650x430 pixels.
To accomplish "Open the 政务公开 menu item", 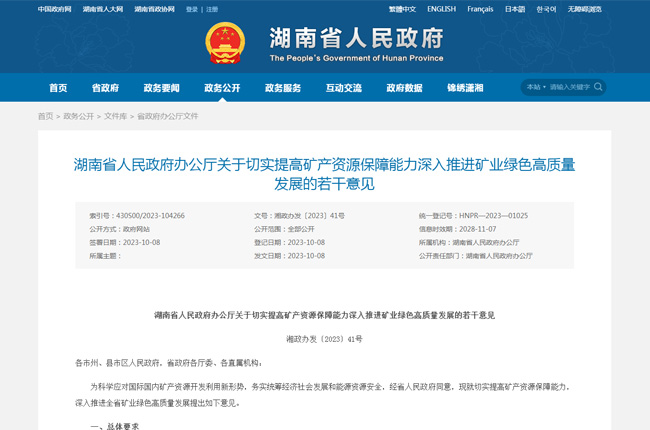I will 222,88.
